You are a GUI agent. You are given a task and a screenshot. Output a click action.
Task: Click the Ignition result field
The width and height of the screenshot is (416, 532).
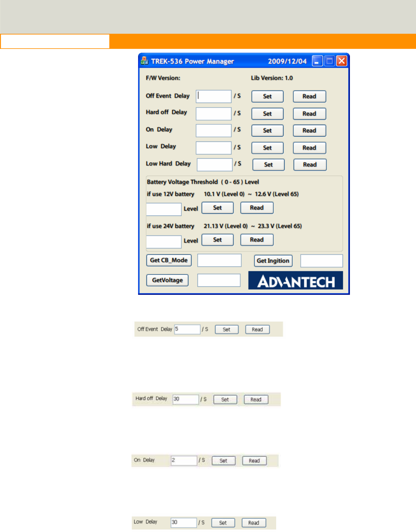(322, 261)
